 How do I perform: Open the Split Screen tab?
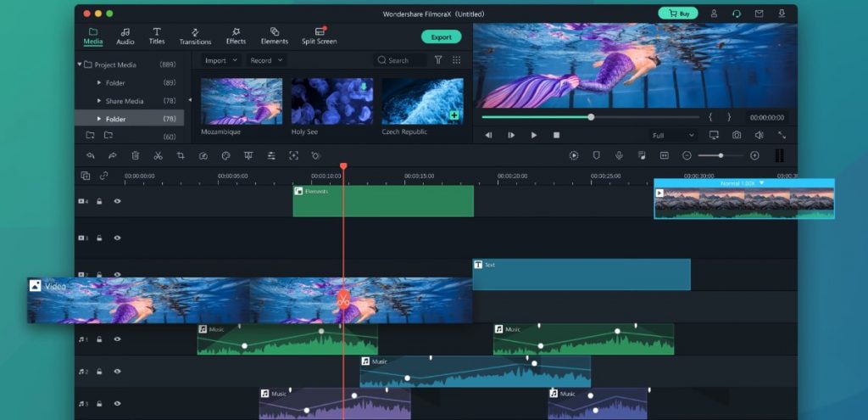[319, 36]
